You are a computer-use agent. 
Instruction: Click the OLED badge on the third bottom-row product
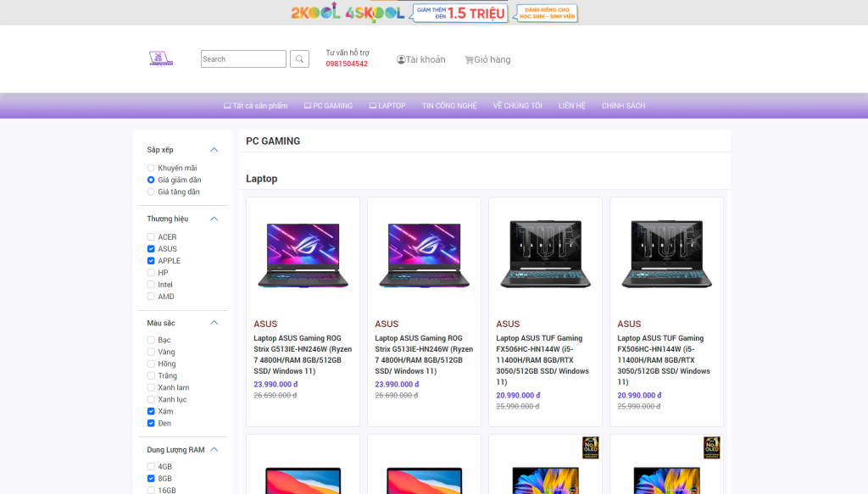point(590,447)
